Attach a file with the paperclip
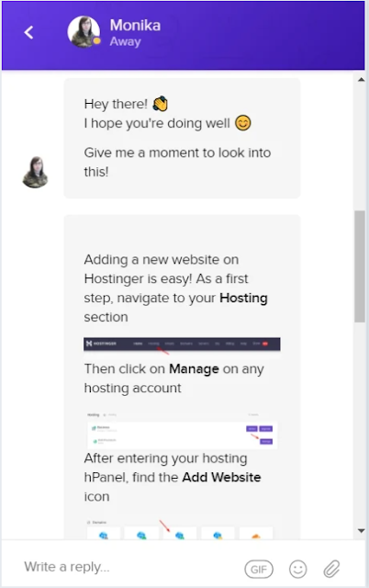369x588 pixels. [331, 569]
